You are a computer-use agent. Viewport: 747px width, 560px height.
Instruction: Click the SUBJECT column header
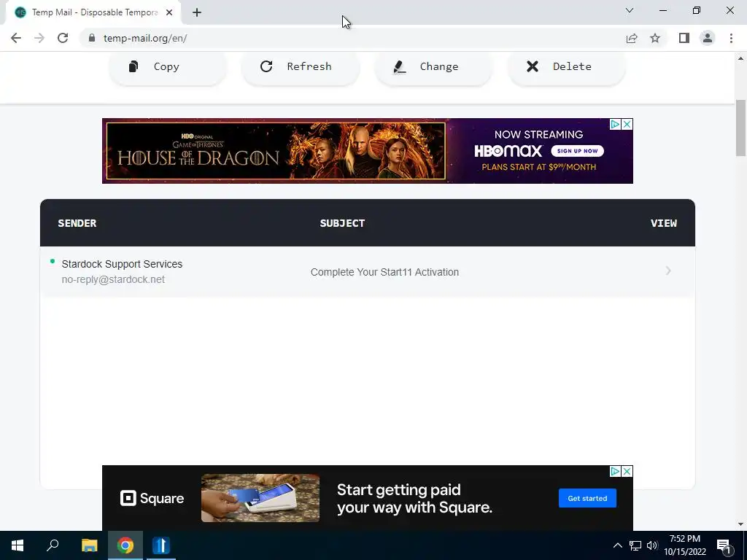[x=342, y=223]
